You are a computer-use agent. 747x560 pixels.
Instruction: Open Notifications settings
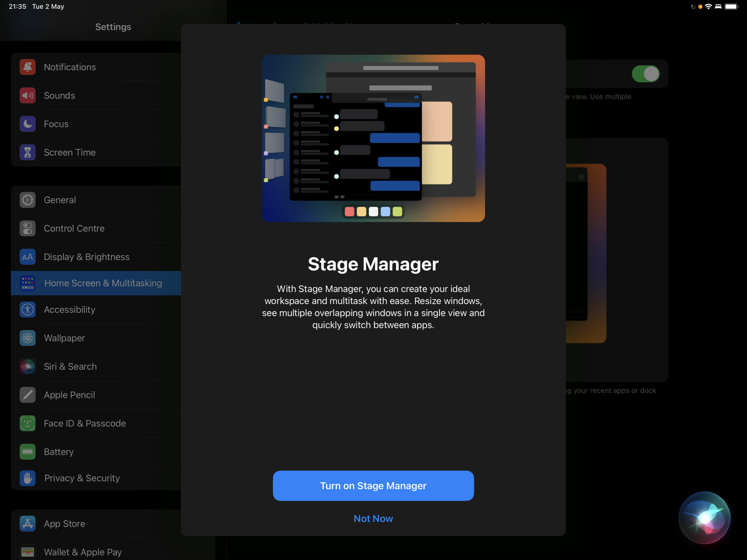(96, 67)
